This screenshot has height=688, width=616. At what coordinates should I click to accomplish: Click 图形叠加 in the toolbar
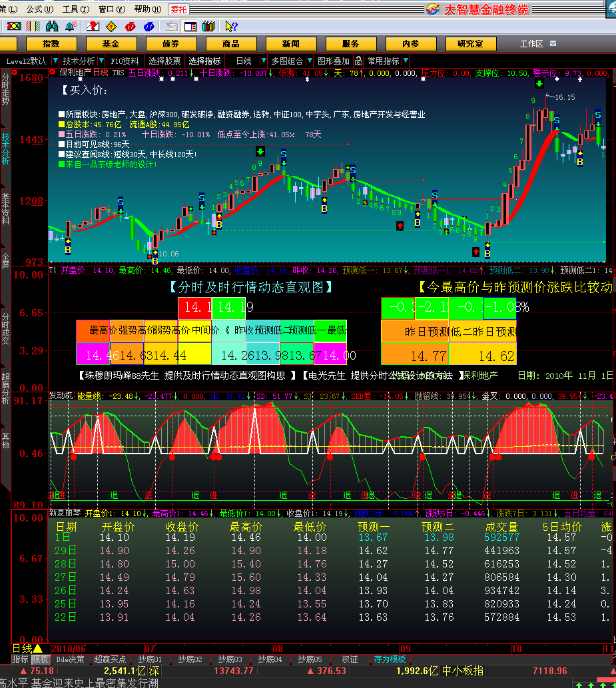(334, 61)
